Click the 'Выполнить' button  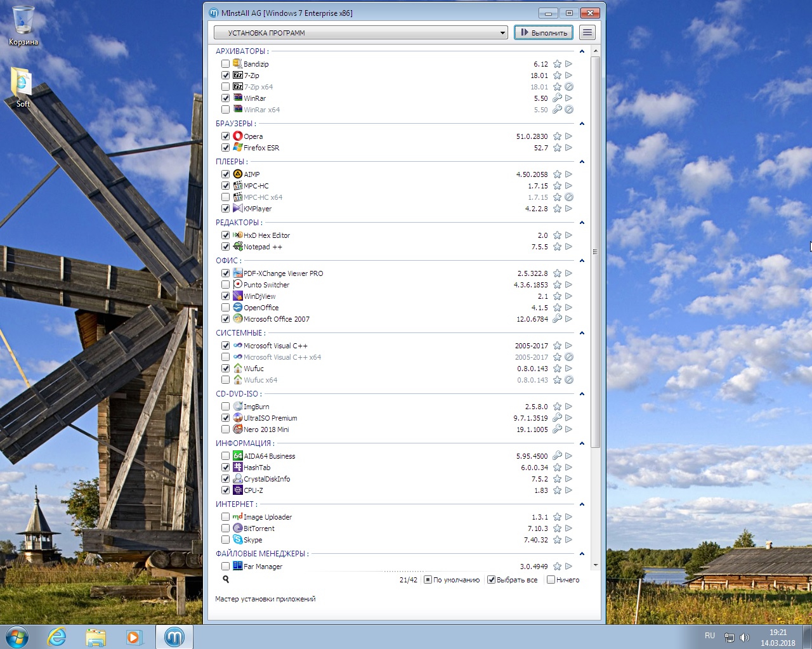(x=544, y=32)
